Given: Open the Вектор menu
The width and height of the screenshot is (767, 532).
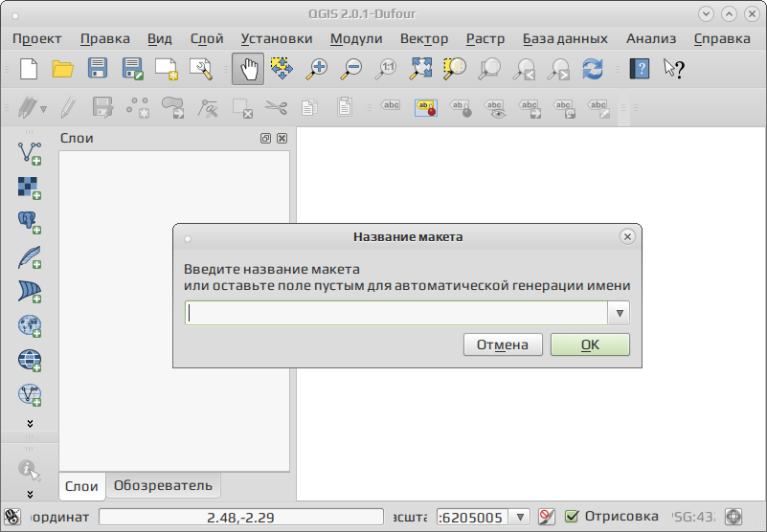Looking at the screenshot, I should tap(424, 38).
